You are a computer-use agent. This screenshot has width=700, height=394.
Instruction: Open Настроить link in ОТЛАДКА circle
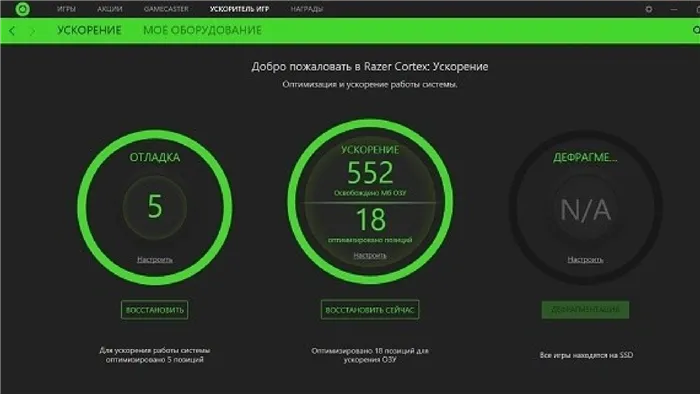[x=155, y=259]
